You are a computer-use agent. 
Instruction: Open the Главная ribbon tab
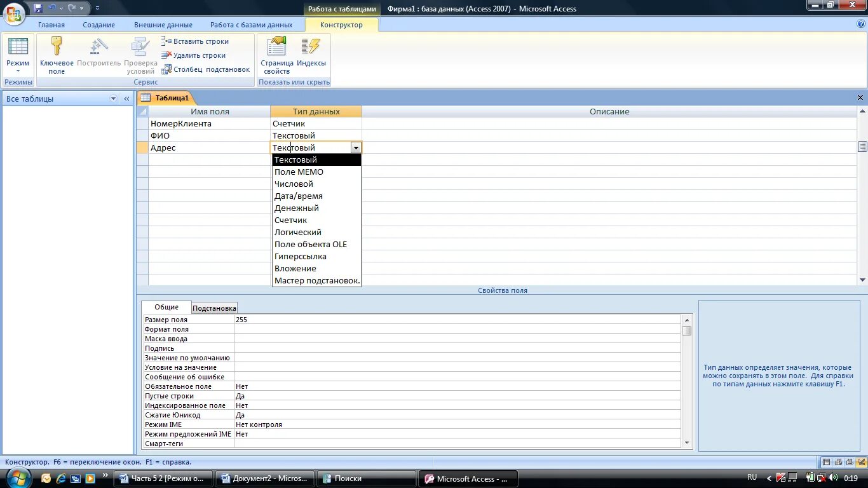click(x=51, y=25)
